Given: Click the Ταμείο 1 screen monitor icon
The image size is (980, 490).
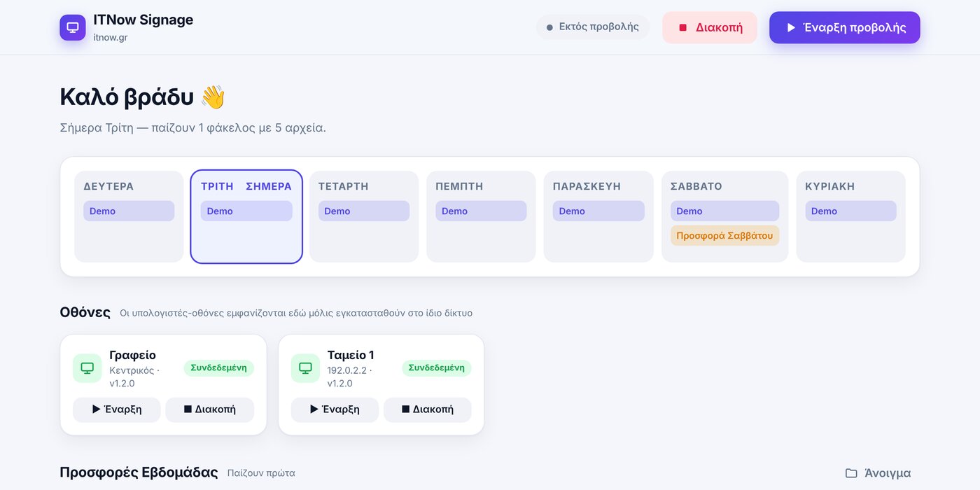Looking at the screenshot, I should click(305, 368).
